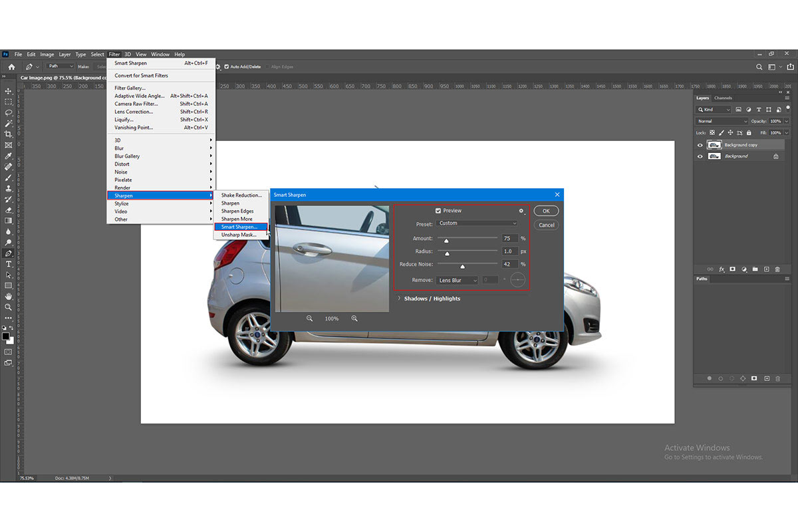Toggle the Auto Add/Delete checkbox
The image size is (798, 532).
227,66
